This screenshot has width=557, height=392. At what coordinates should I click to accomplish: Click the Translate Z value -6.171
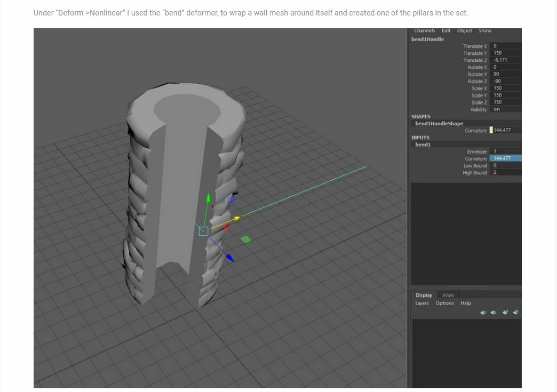click(505, 60)
